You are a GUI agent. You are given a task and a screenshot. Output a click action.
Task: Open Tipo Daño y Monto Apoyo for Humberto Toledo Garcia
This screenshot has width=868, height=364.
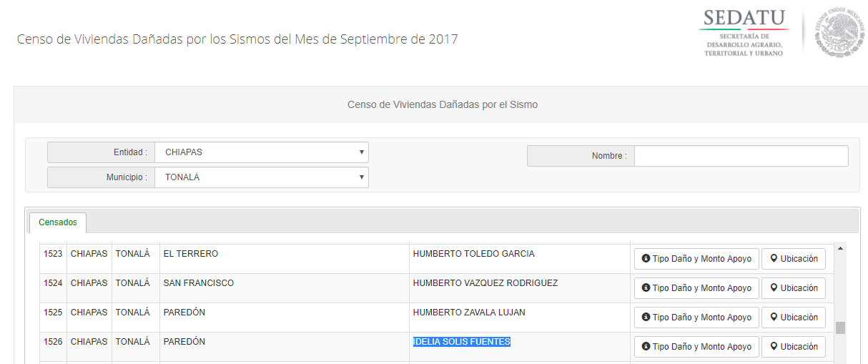coord(696,259)
